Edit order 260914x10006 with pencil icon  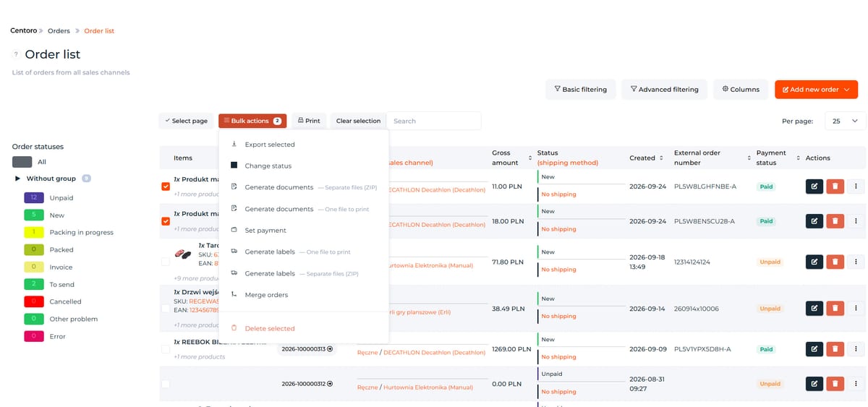tap(814, 309)
